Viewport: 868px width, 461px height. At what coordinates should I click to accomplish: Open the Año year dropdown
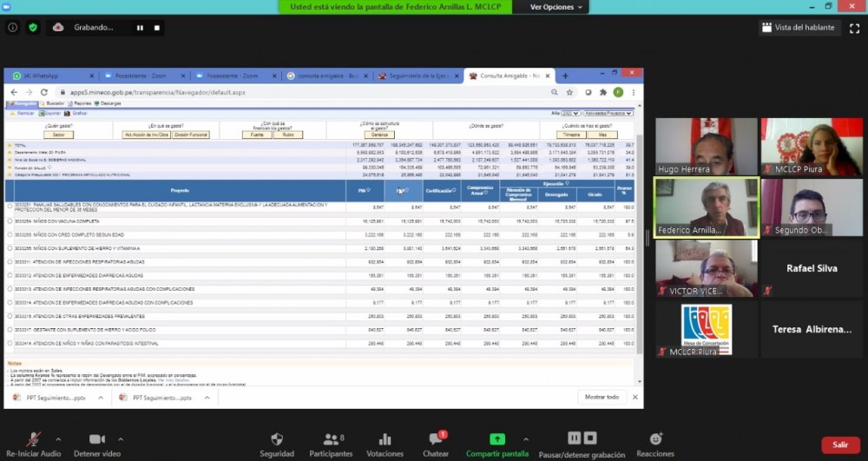pos(570,113)
